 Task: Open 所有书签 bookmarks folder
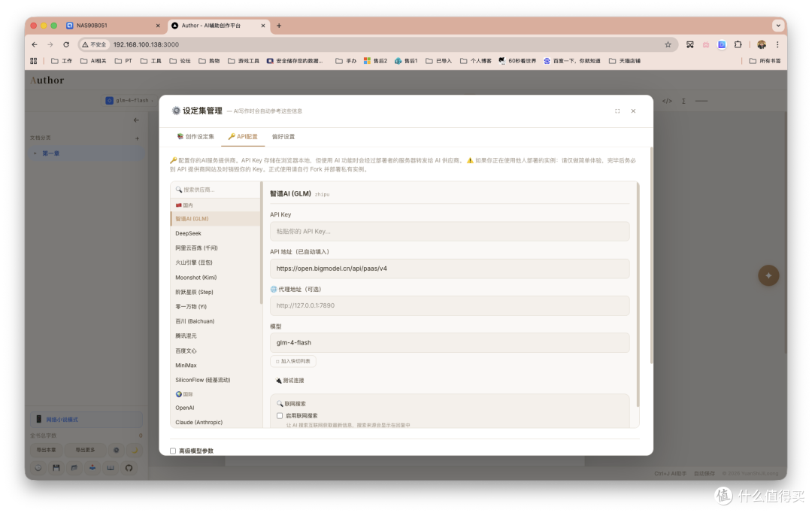point(765,61)
